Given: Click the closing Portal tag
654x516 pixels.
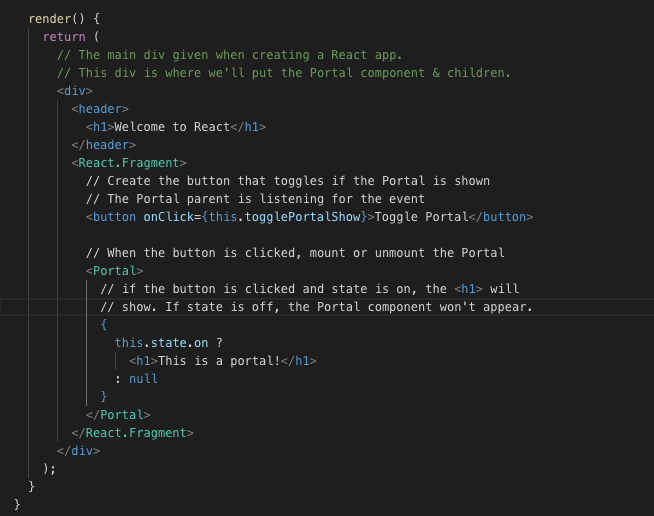Looking at the screenshot, I should pyautogui.click(x=118, y=415).
